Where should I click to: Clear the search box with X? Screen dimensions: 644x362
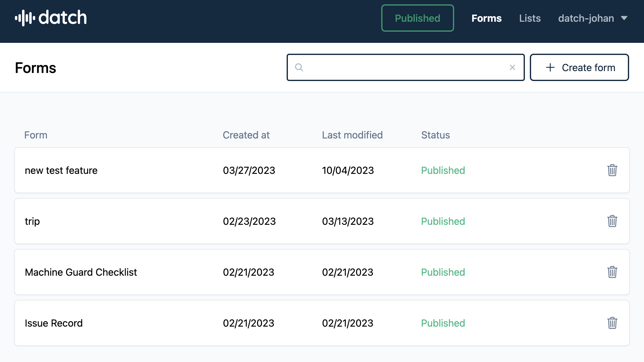pyautogui.click(x=512, y=67)
